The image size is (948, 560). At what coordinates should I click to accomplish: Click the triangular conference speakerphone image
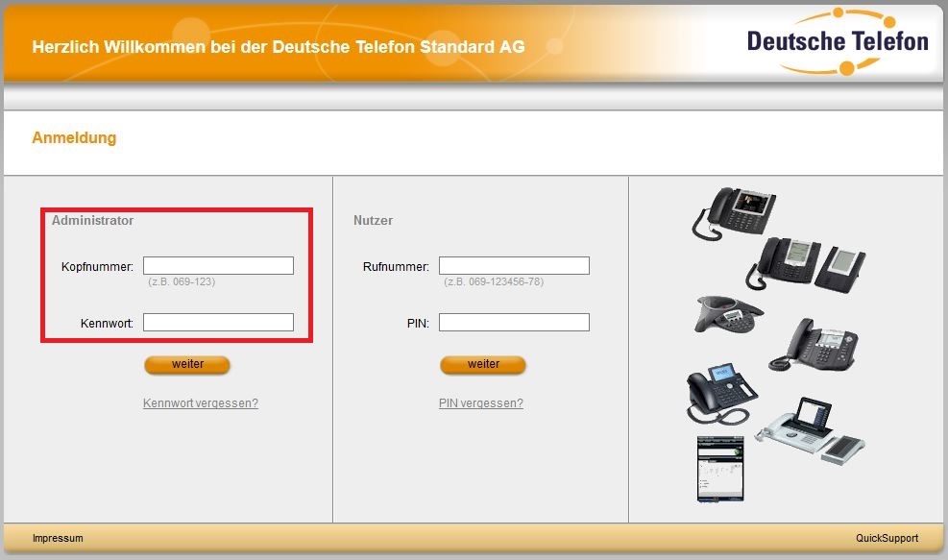point(728,314)
